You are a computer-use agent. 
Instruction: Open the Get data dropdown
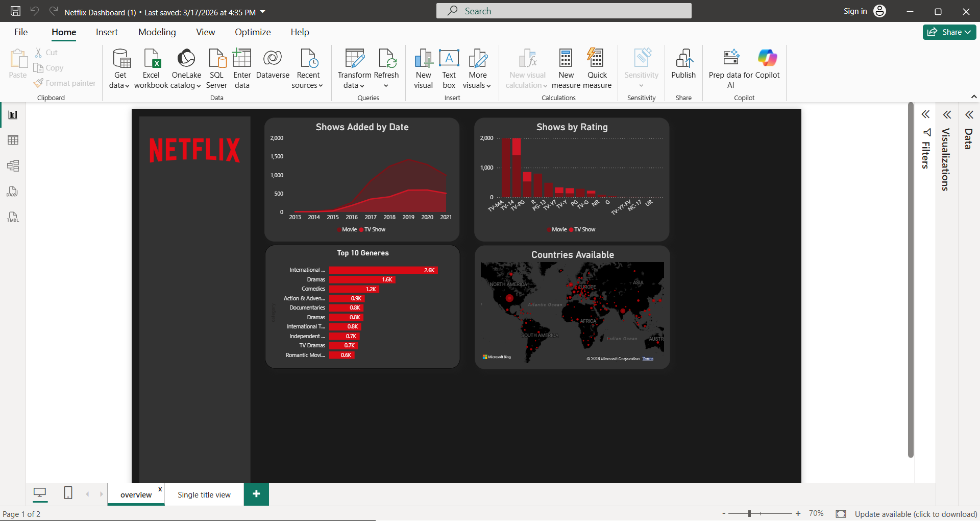pos(119,68)
